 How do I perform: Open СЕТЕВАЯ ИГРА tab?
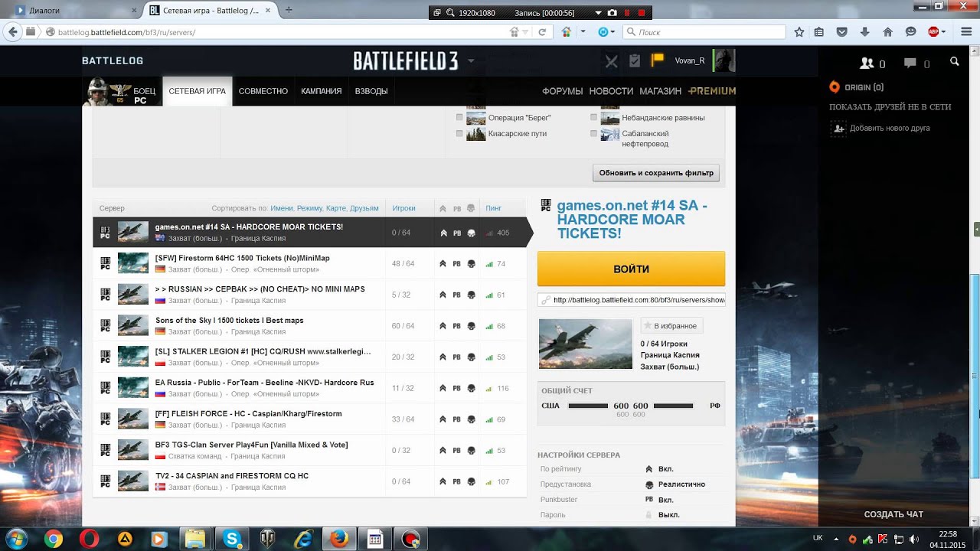pos(198,91)
